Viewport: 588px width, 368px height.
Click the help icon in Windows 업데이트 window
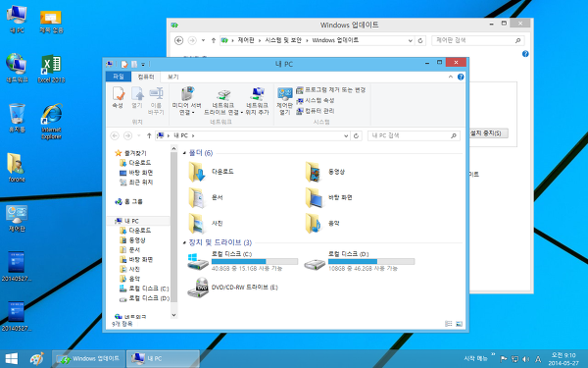[525, 54]
